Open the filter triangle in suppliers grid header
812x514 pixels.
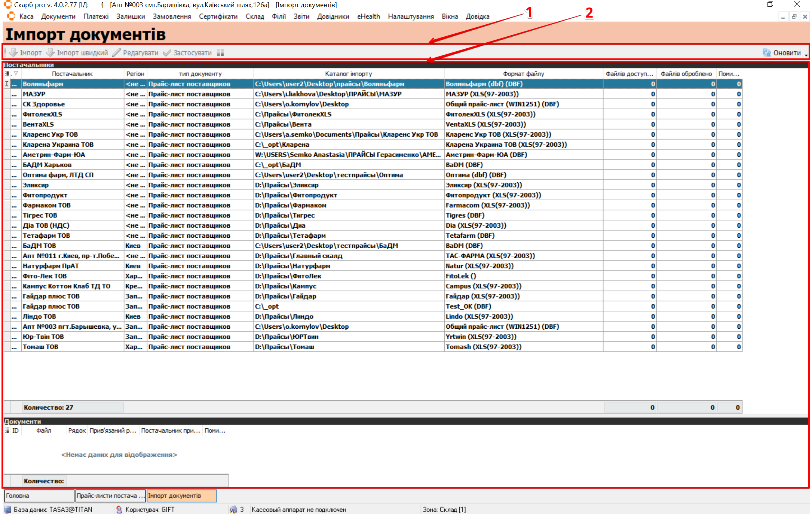point(16,73)
